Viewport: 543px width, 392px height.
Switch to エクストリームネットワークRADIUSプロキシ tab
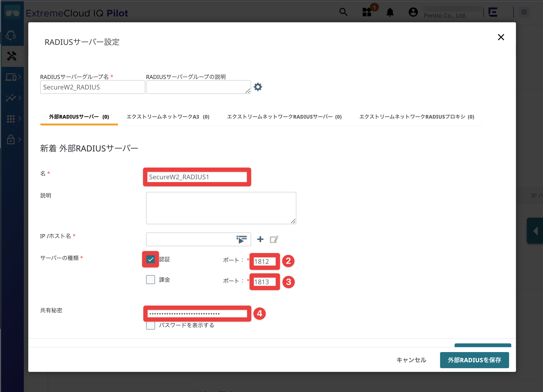tap(417, 117)
